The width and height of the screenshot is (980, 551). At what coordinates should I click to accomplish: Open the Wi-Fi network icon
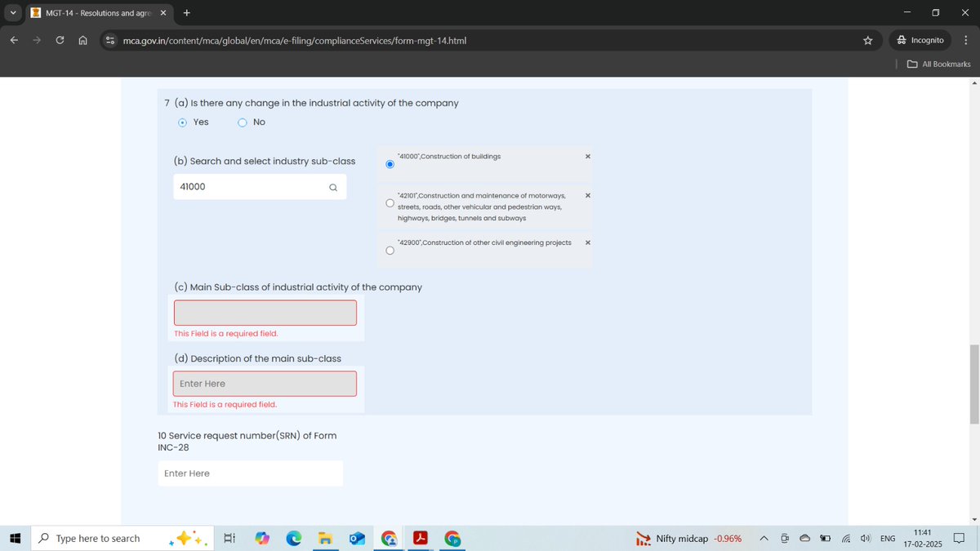tap(845, 539)
